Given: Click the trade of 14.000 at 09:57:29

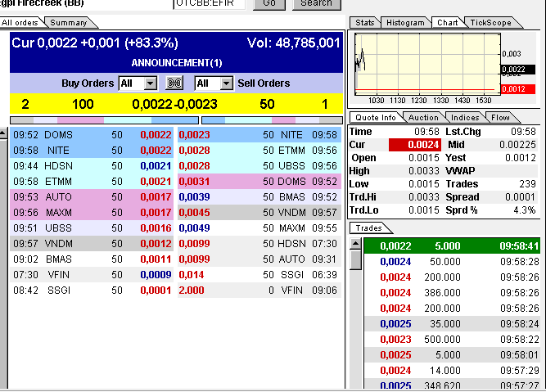Looking at the screenshot, I should 452,371.
